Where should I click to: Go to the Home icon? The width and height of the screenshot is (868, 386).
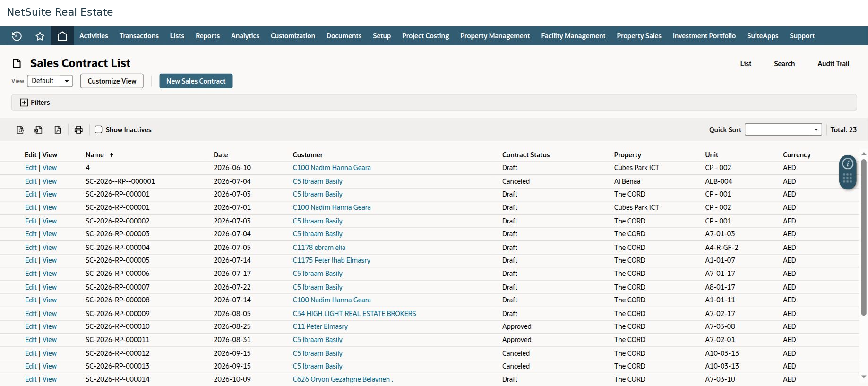tap(62, 36)
